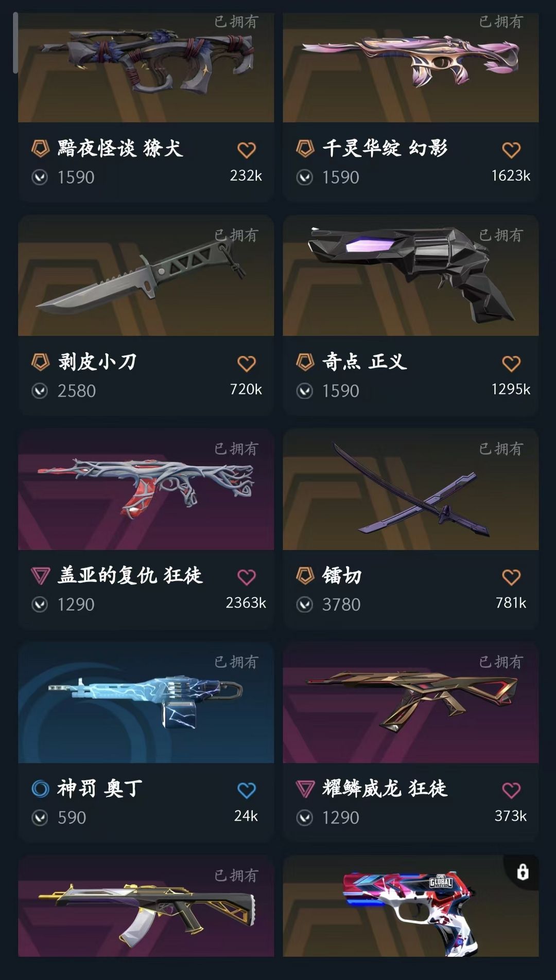This screenshot has height=980, width=556.
Task: Click heart icon next to 镭切
Action: pyautogui.click(x=511, y=577)
